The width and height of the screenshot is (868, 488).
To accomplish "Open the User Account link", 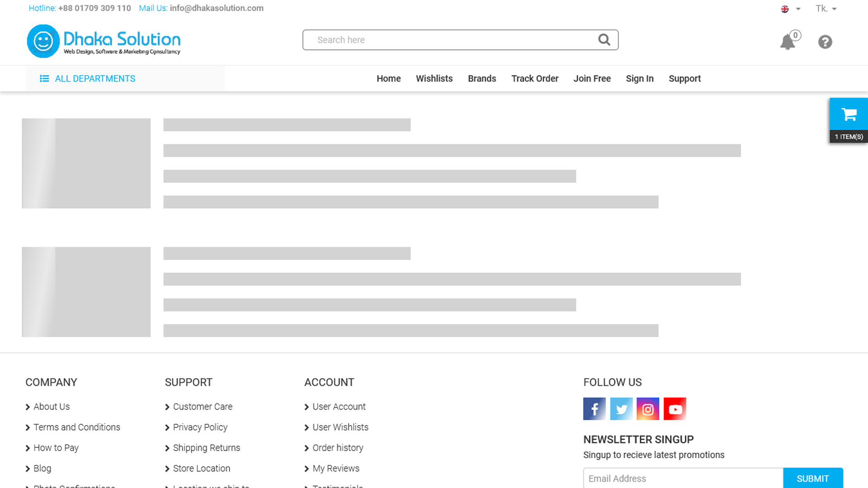I will (339, 407).
